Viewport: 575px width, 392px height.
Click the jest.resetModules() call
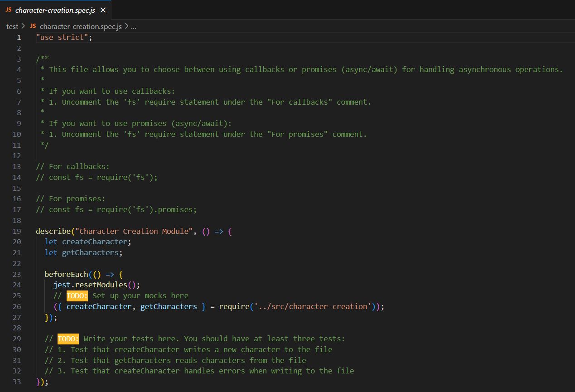[94, 285]
